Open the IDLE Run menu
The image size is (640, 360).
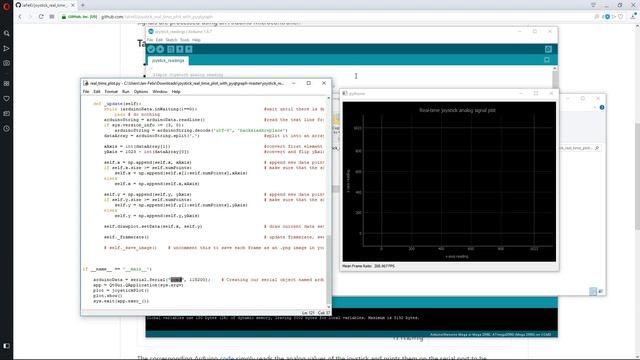coord(126,92)
